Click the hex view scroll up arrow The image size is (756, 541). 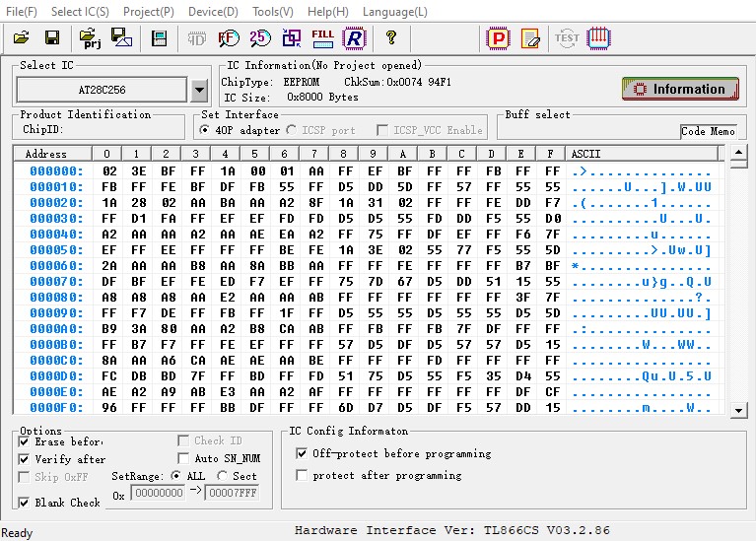click(738, 153)
